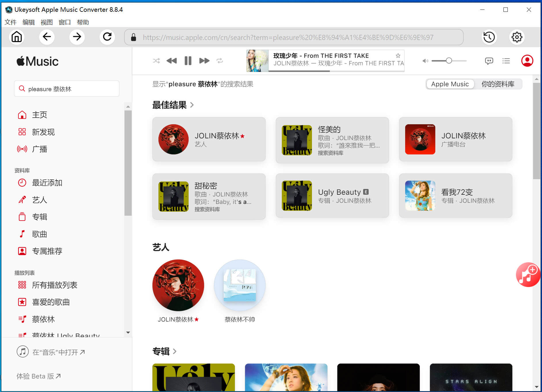Expand 最佳结果 section chevron
This screenshot has width=542, height=392.
[x=192, y=105]
